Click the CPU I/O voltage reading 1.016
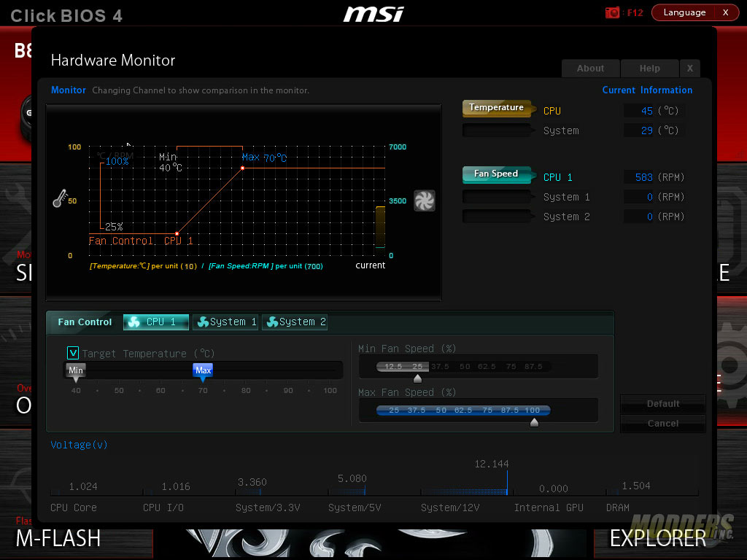This screenshot has height=560, width=747. coord(176,486)
